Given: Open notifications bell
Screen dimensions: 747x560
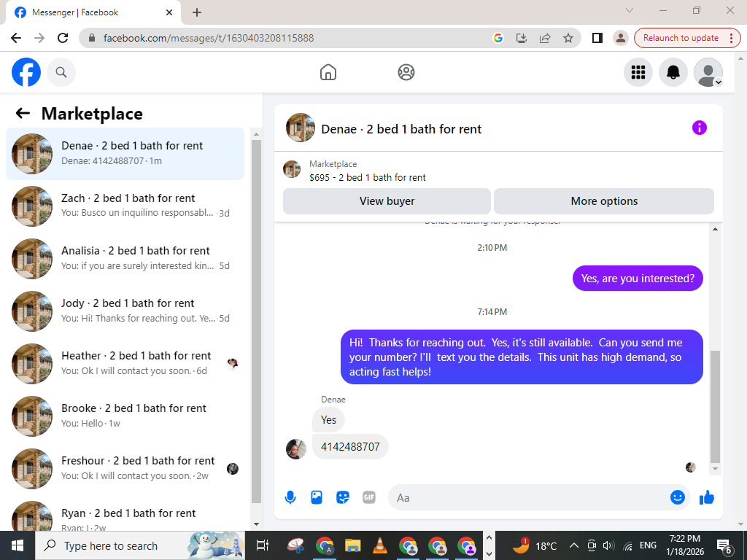Looking at the screenshot, I should click(673, 72).
